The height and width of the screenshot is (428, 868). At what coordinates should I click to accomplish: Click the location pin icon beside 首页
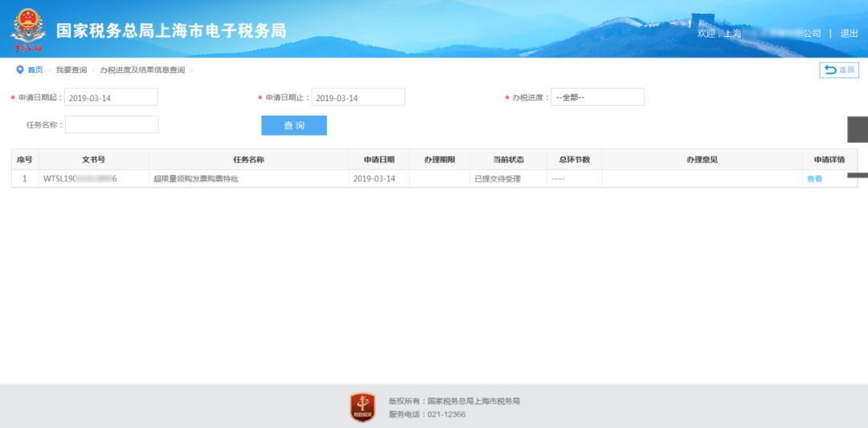(x=20, y=70)
